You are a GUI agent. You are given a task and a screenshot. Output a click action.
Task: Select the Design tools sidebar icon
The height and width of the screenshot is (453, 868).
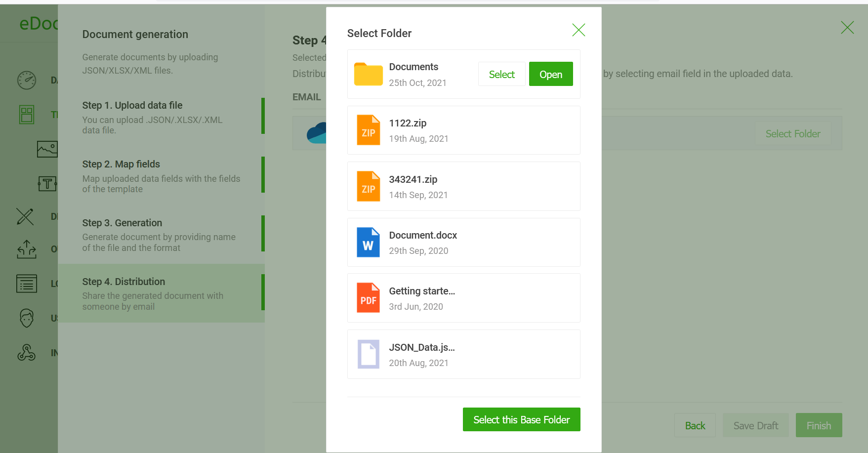coord(25,216)
